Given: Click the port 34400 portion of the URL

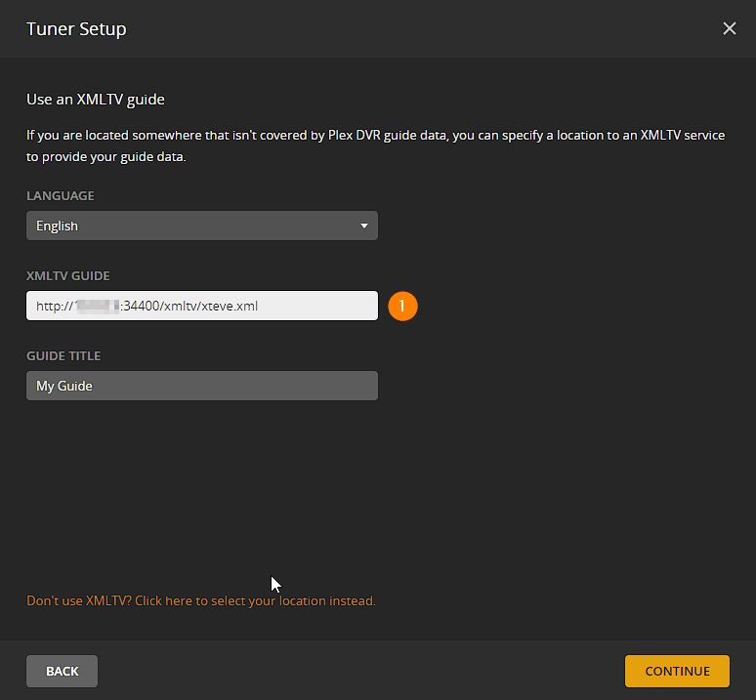Looking at the screenshot, I should point(141,306).
